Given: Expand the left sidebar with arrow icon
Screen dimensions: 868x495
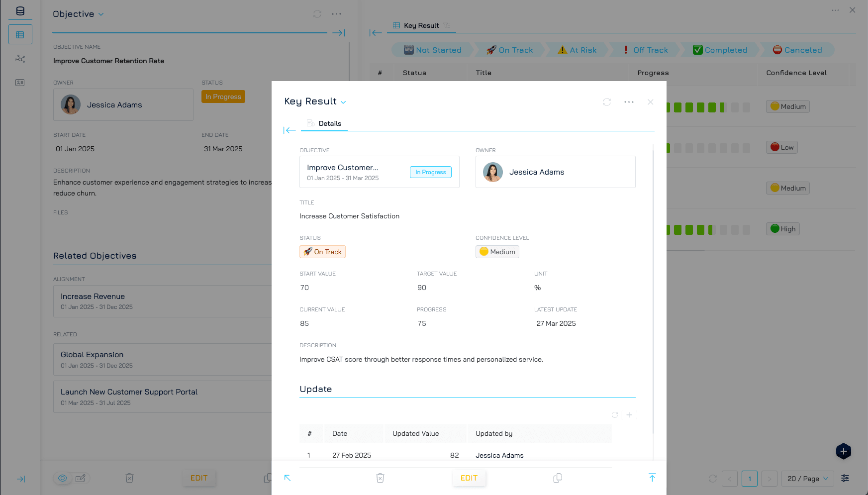Looking at the screenshot, I should [21, 479].
